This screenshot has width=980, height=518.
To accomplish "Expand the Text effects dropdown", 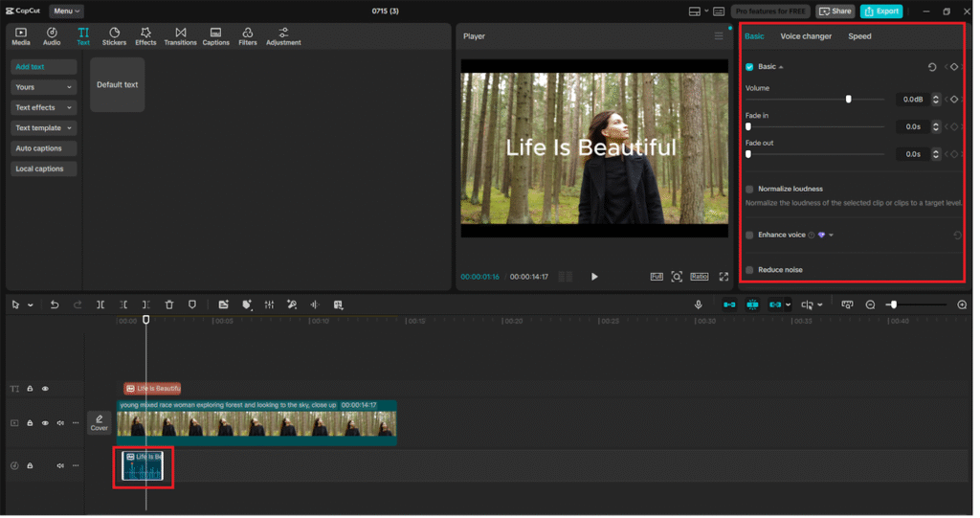I will [x=44, y=107].
